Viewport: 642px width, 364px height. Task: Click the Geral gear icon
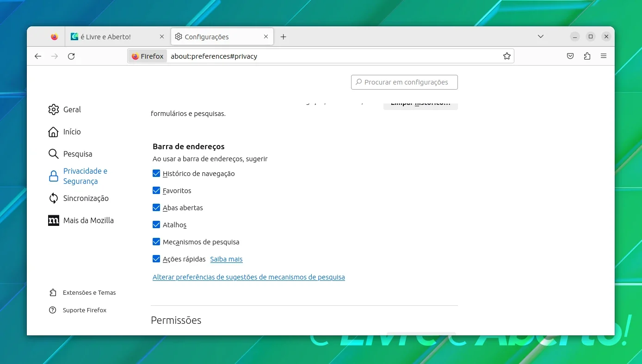click(x=54, y=109)
